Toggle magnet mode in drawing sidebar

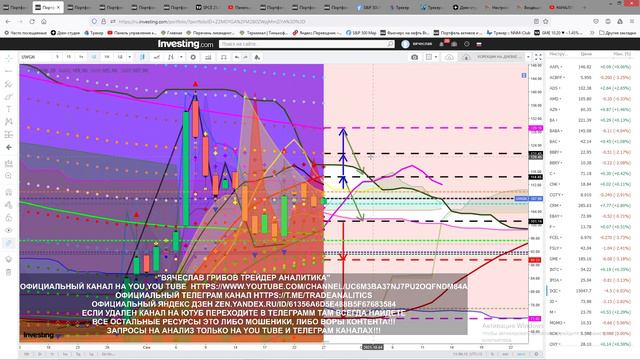pyautogui.click(x=9, y=192)
